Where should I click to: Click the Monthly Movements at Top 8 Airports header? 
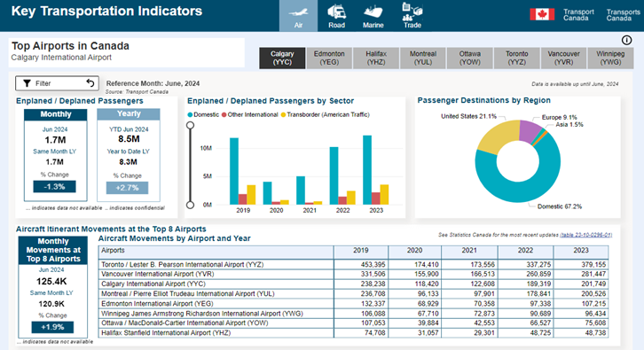[53, 250]
